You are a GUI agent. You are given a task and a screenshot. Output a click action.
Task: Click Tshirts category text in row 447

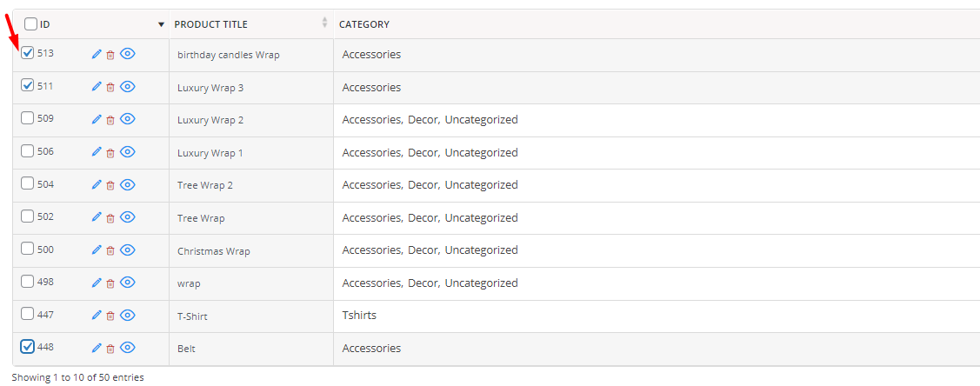(x=359, y=315)
